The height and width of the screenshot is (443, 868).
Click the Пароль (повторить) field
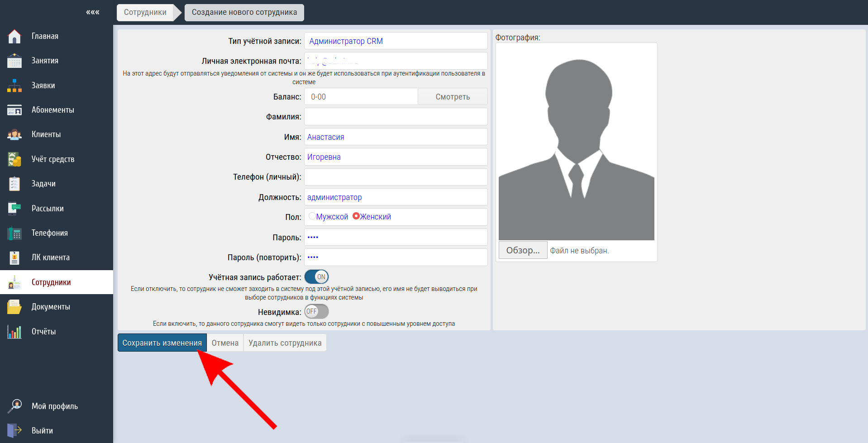coord(396,257)
